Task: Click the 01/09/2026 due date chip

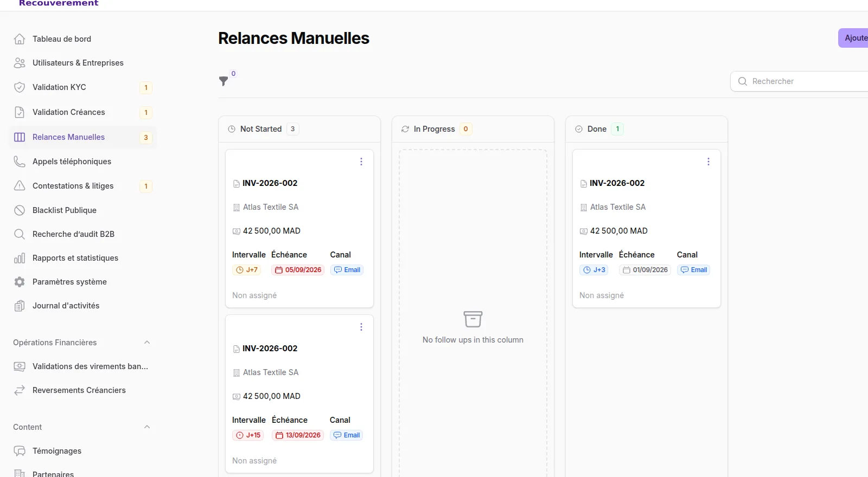Action: point(645,270)
